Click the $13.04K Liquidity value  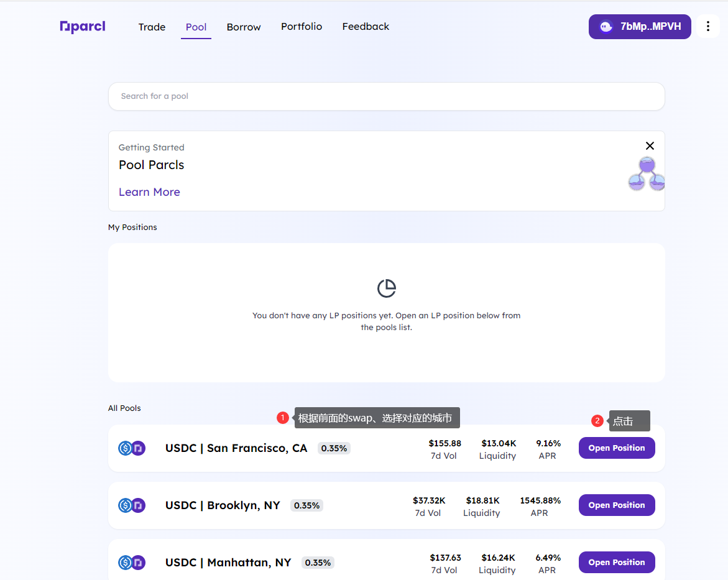coord(499,443)
